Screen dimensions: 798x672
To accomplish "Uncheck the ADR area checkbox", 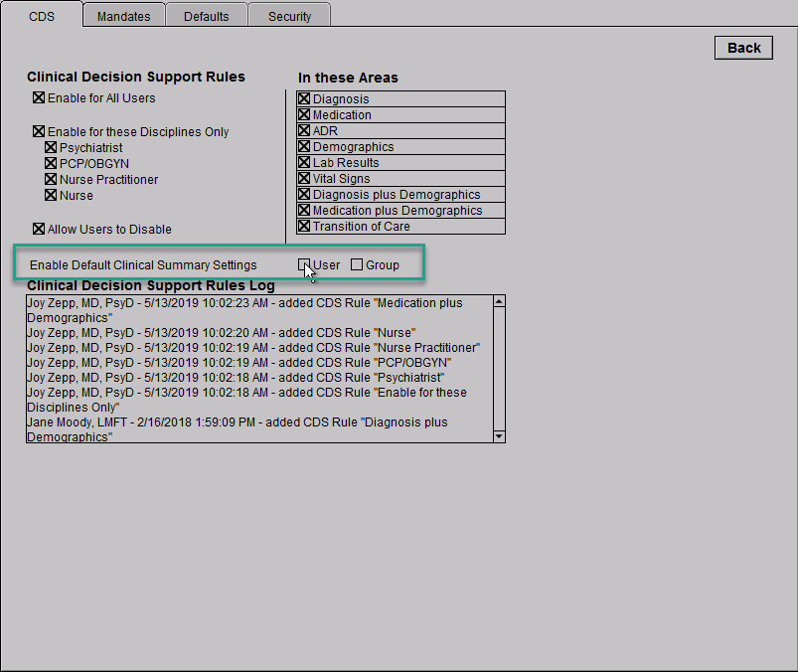I will pos(305,131).
